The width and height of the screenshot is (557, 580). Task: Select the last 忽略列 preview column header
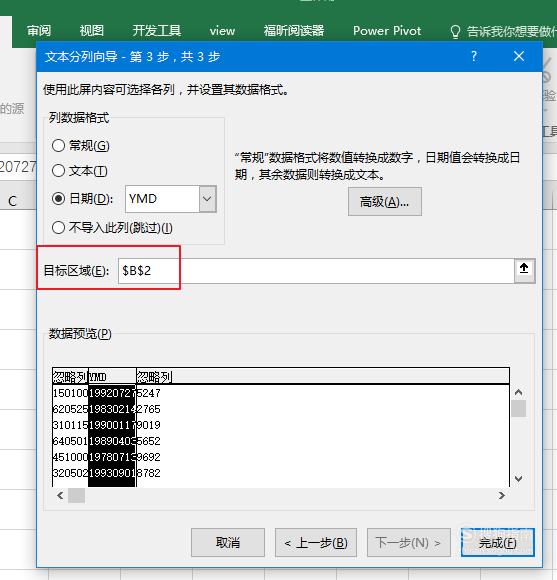coord(154,377)
